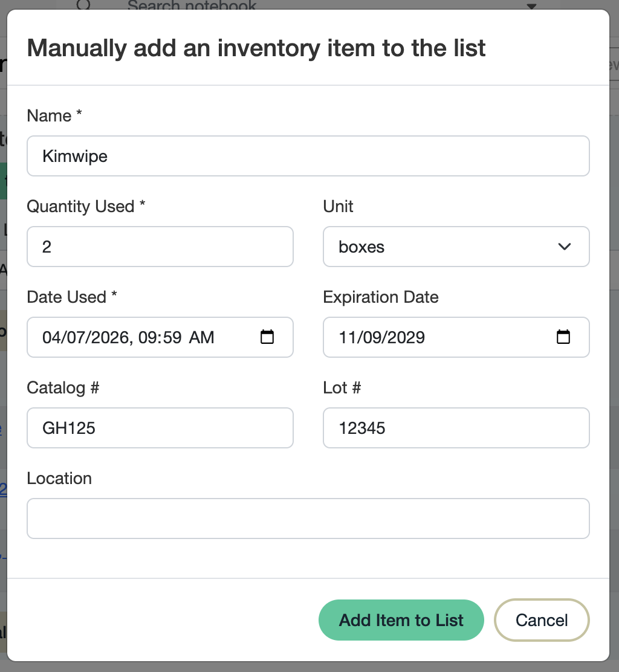Select the month segment in Date Used
The width and height of the screenshot is (619, 672).
[50, 337]
